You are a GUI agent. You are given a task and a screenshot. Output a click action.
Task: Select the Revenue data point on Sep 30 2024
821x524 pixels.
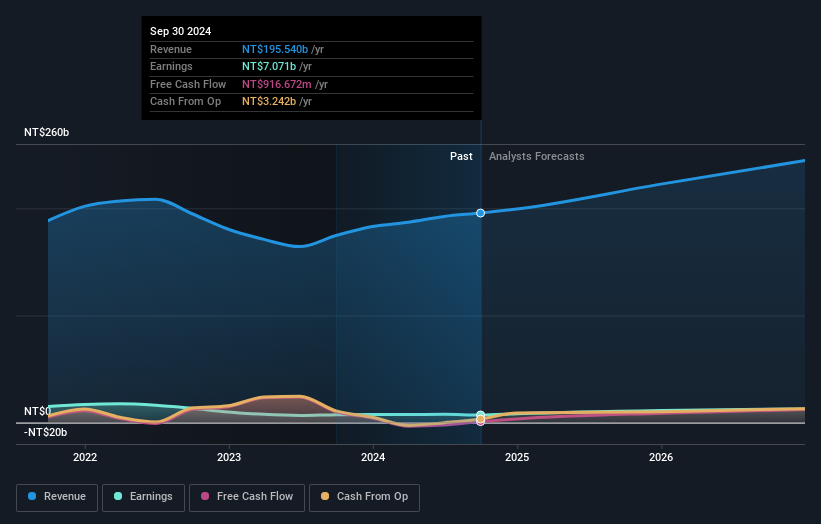[x=481, y=213]
